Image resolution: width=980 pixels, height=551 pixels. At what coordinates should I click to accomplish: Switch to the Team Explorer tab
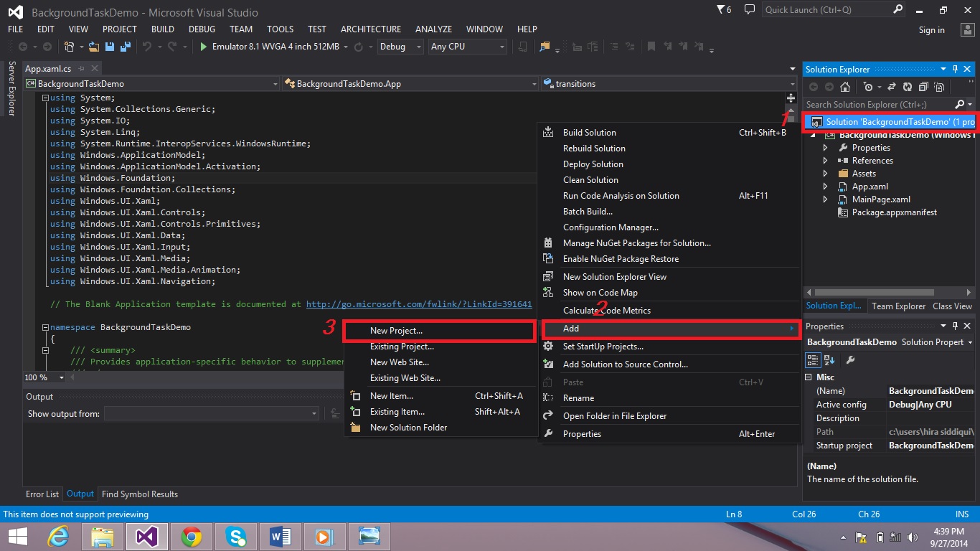coord(898,306)
